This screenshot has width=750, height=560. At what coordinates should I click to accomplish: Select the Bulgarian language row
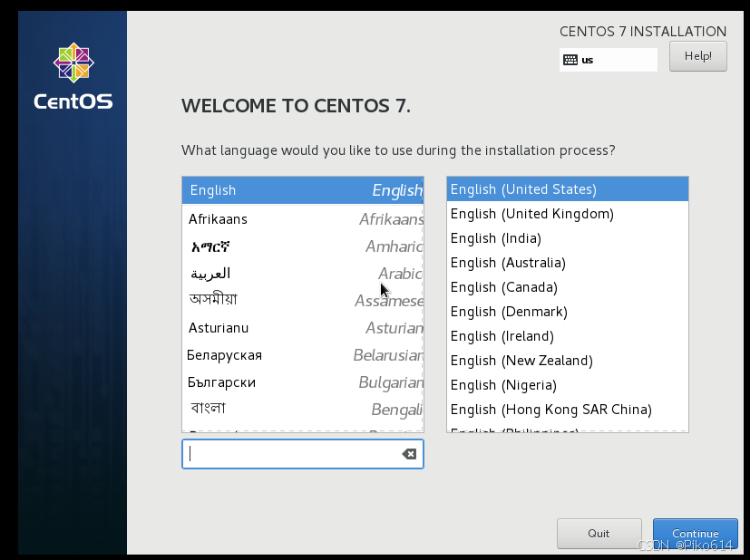tap(303, 382)
